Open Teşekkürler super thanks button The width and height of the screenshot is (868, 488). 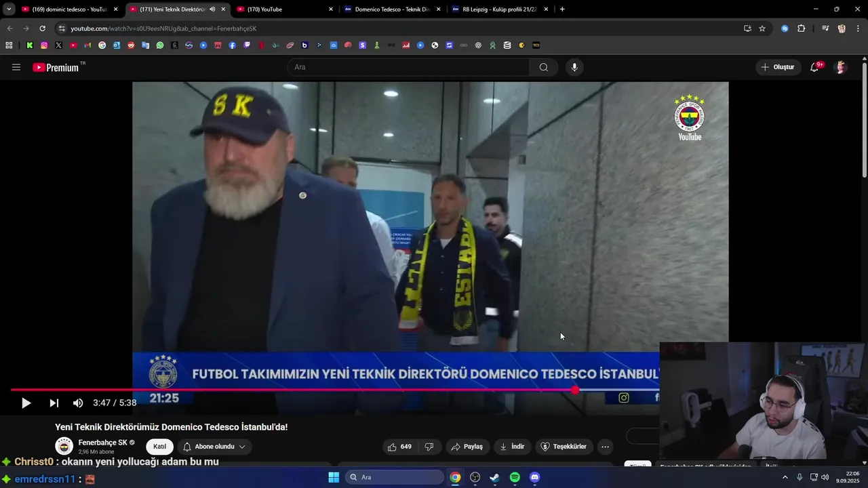tap(563, 447)
